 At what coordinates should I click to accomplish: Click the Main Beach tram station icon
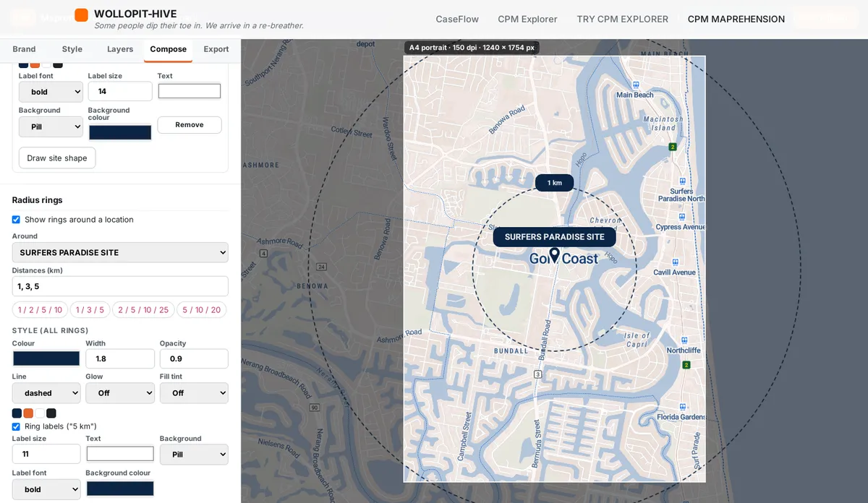point(635,85)
